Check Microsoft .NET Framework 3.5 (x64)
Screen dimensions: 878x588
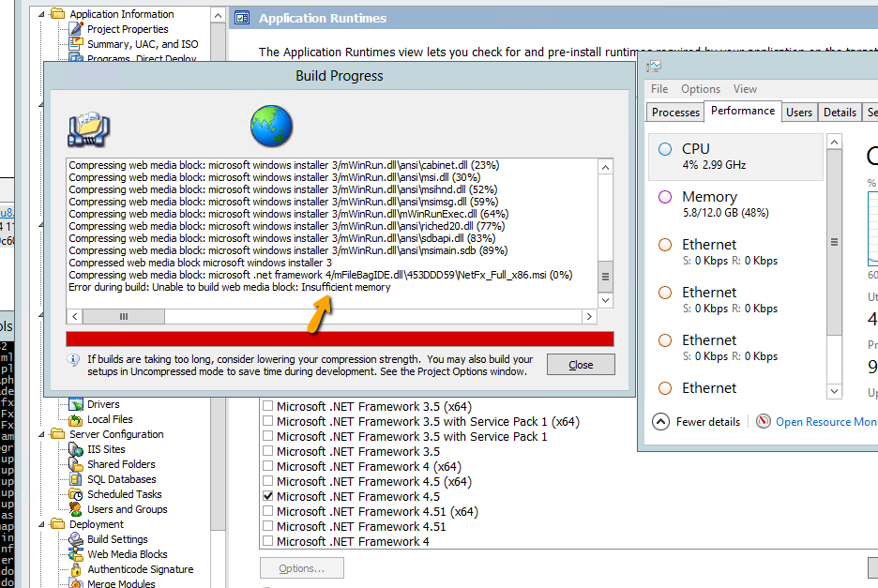[267, 406]
